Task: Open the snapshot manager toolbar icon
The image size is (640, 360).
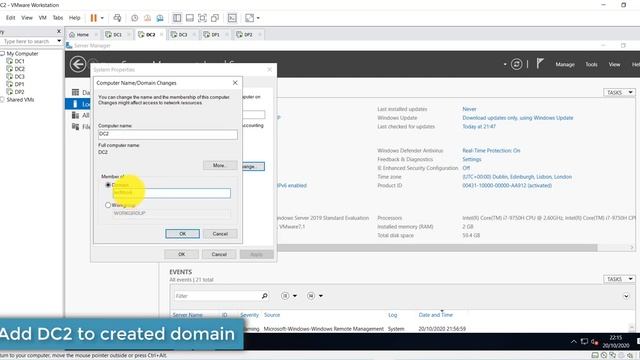Action: [x=160, y=18]
